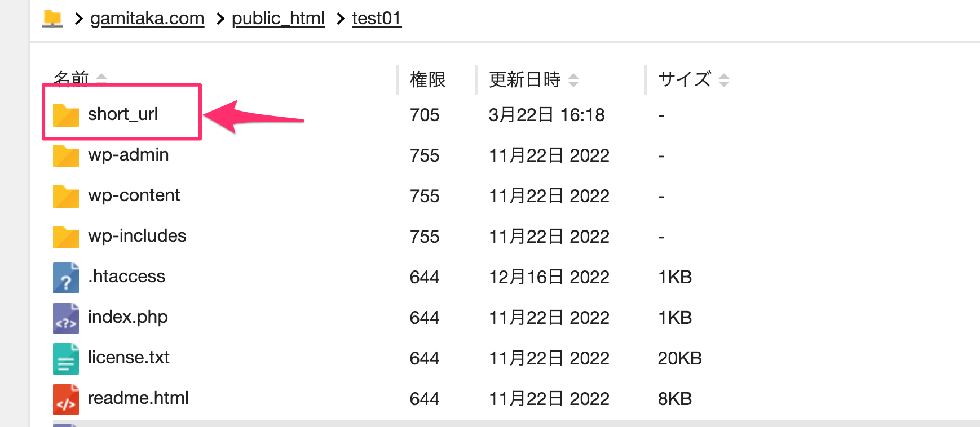Viewport: 980px width, 427px height.
Task: Select the readme.html file name
Action: tap(138, 398)
